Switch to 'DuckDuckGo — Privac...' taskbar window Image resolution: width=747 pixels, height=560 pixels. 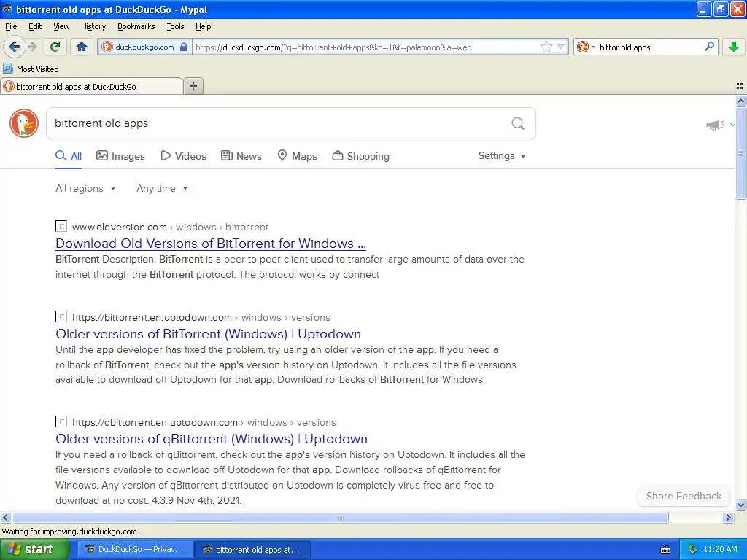click(135, 549)
